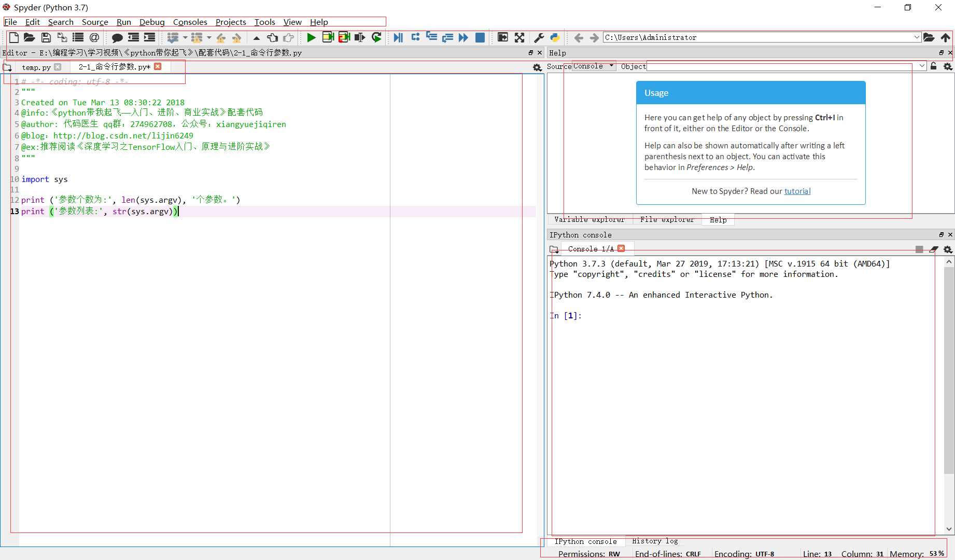
Task: Expand the Object combo box arrow
Action: (x=922, y=66)
